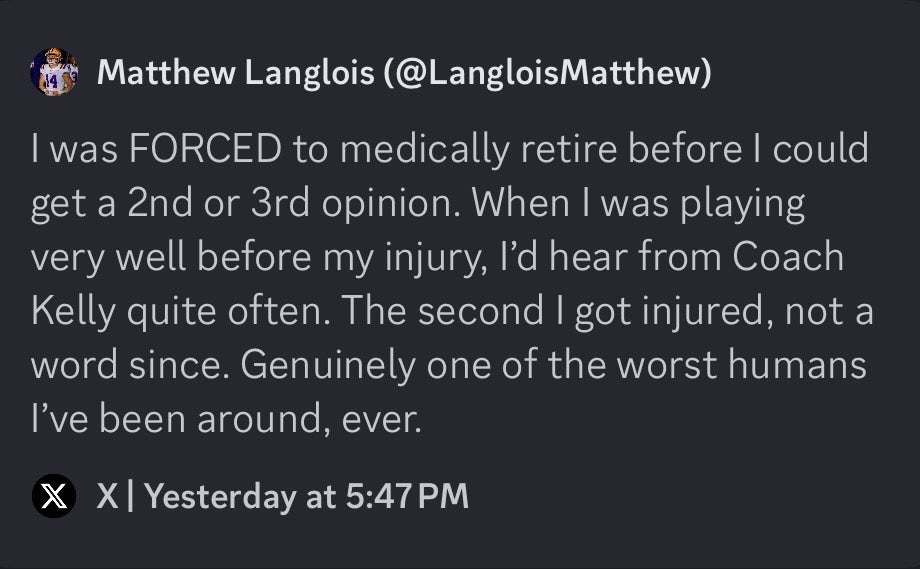Click Matthew Langlois's profile avatar

coord(56,72)
